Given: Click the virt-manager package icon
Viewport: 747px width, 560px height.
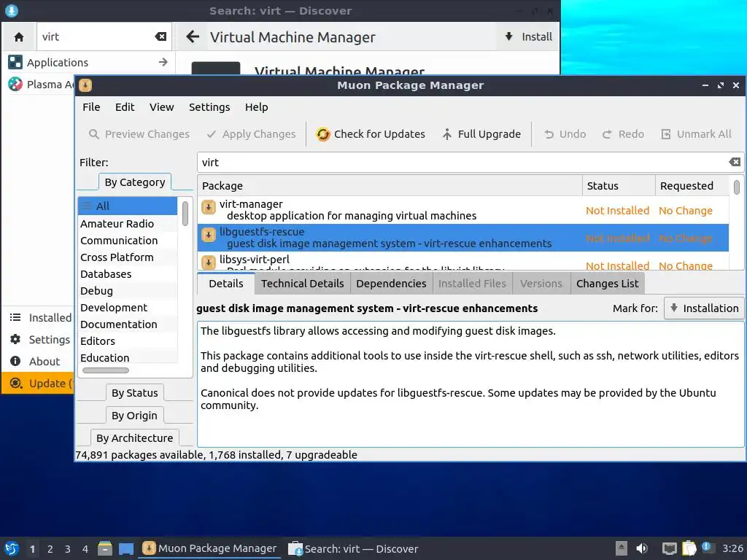Looking at the screenshot, I should (208, 207).
